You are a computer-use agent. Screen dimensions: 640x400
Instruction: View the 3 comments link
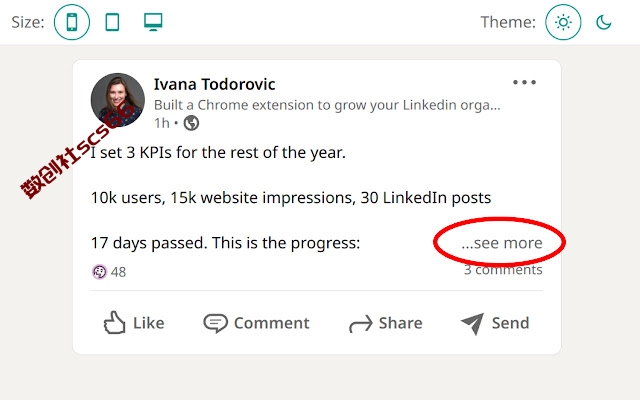503,270
